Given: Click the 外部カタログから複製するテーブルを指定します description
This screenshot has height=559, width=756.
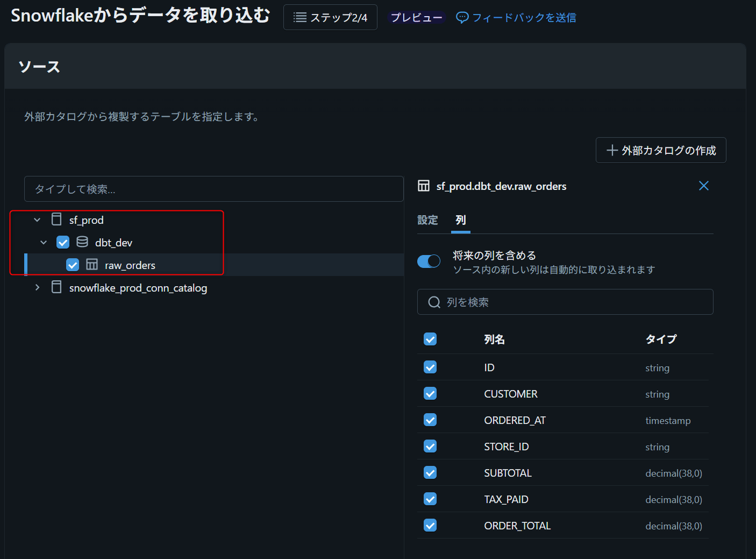Looking at the screenshot, I should click(x=142, y=117).
